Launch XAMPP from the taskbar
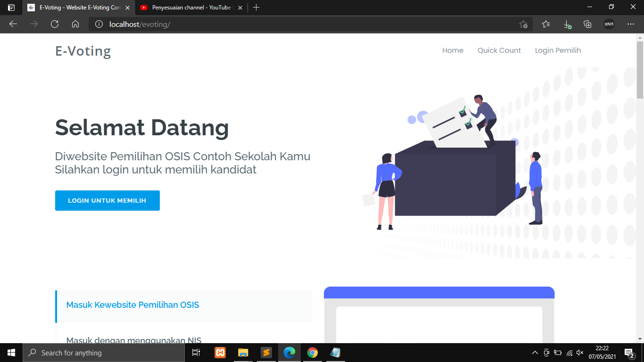644x362 pixels. [x=220, y=352]
